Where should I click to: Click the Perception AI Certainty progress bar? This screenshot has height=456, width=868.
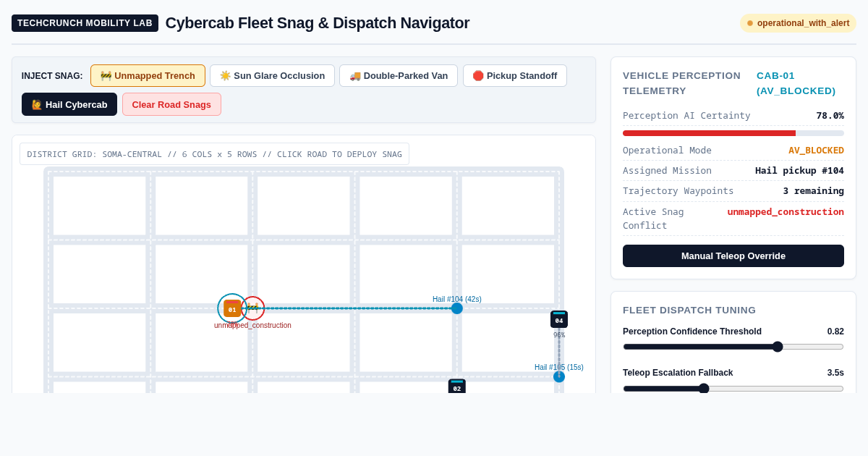tap(733, 133)
